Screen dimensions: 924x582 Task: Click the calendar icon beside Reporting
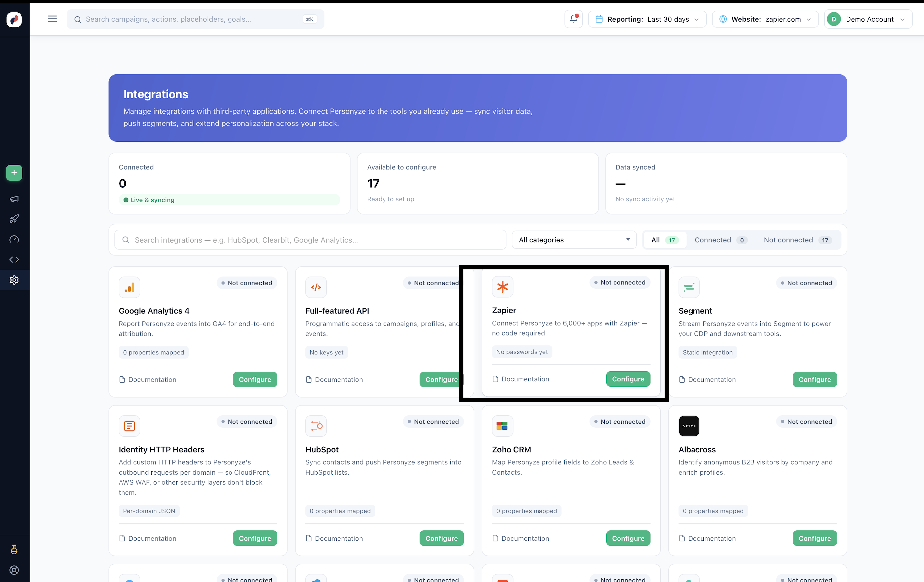599,19
